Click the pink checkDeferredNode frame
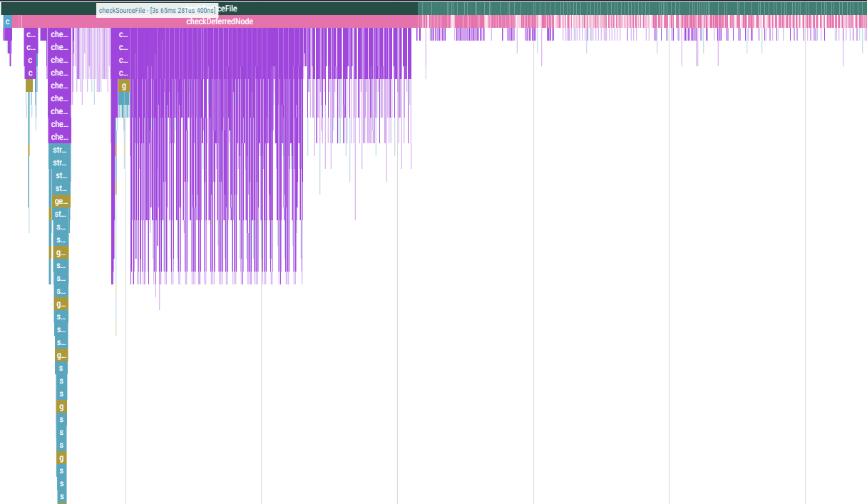The image size is (867, 504). (x=220, y=21)
